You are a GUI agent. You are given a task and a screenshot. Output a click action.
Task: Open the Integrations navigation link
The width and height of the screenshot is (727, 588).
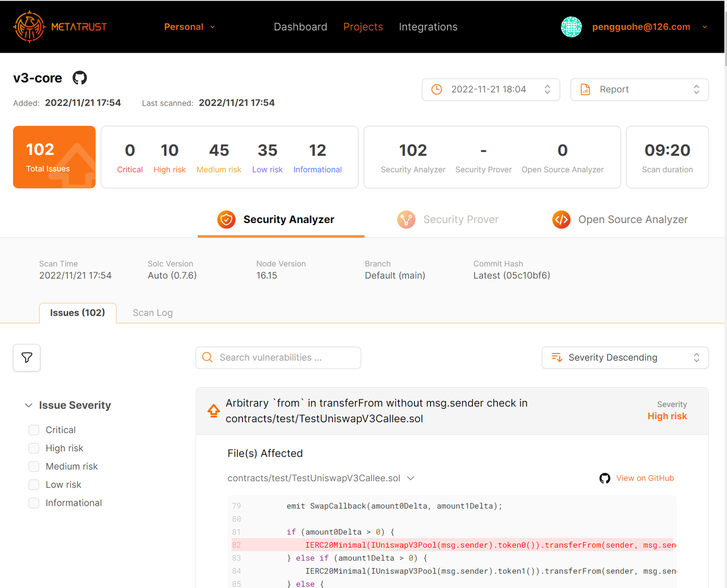[x=428, y=27]
